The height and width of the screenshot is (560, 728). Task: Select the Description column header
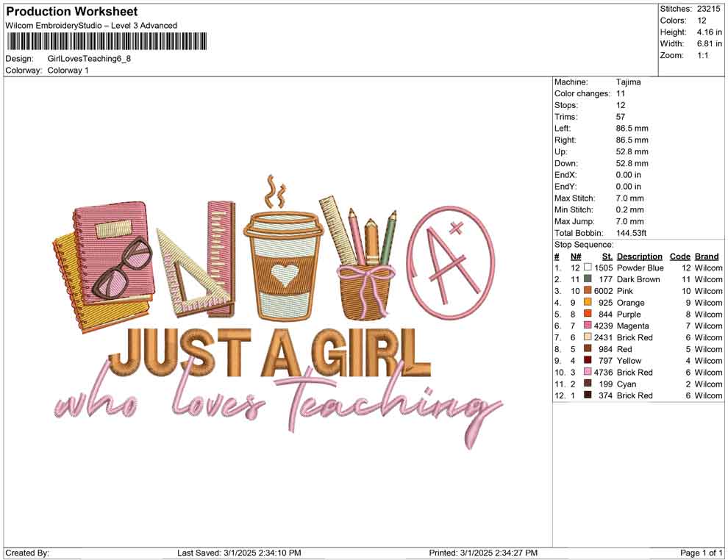(640, 256)
